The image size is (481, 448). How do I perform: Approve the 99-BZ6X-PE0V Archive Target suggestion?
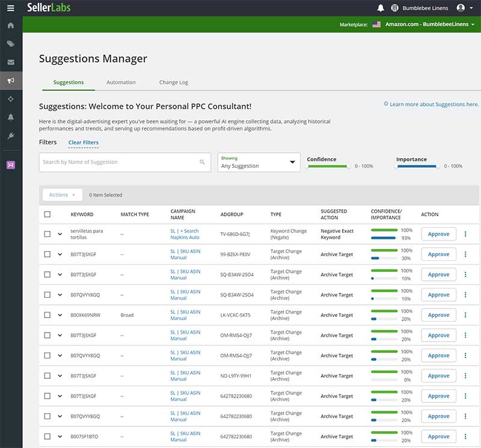[x=438, y=254]
